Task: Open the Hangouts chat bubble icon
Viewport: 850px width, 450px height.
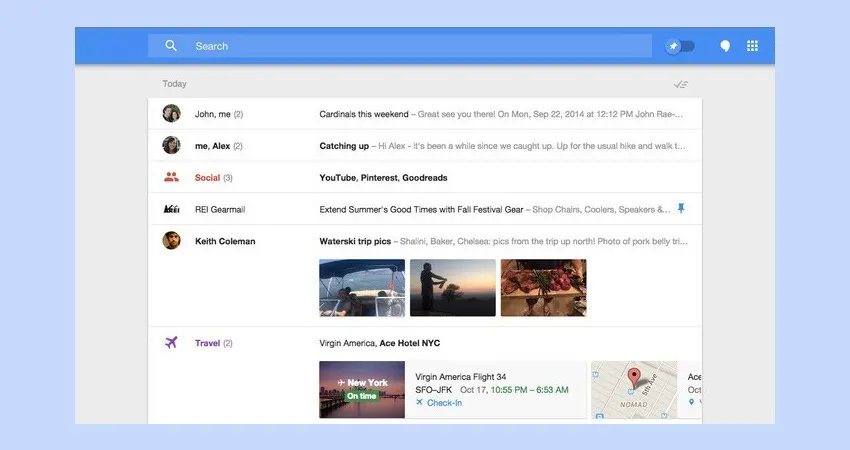Action: click(725, 46)
